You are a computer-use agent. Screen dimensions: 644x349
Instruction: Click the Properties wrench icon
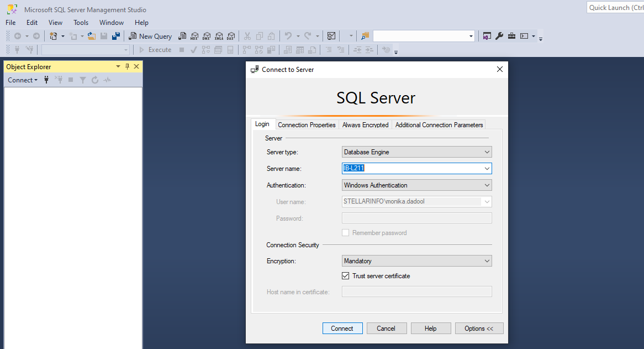[x=499, y=36]
